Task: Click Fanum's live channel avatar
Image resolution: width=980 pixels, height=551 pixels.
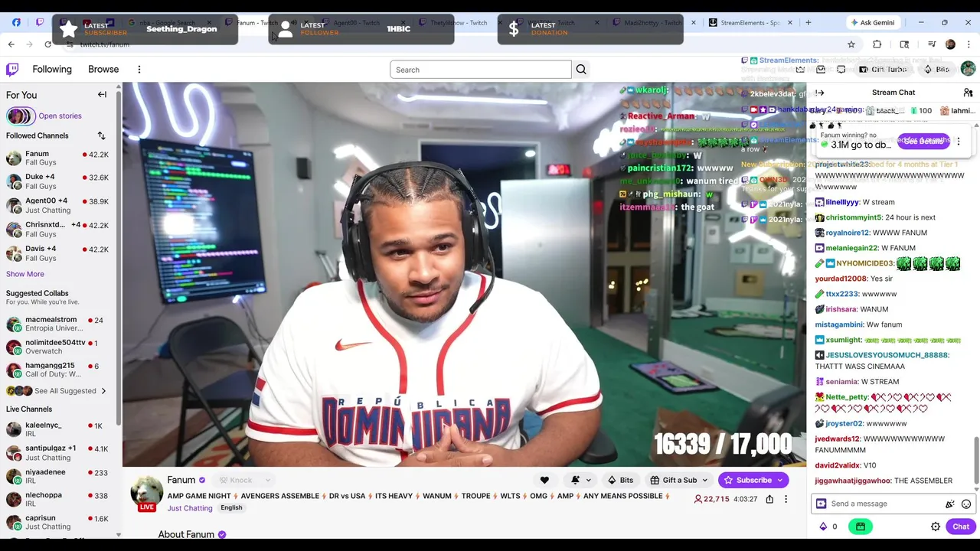Action: click(x=146, y=494)
